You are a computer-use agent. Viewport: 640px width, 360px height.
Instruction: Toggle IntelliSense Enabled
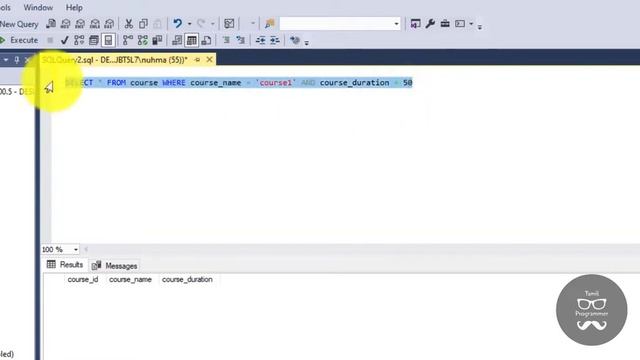click(108, 40)
